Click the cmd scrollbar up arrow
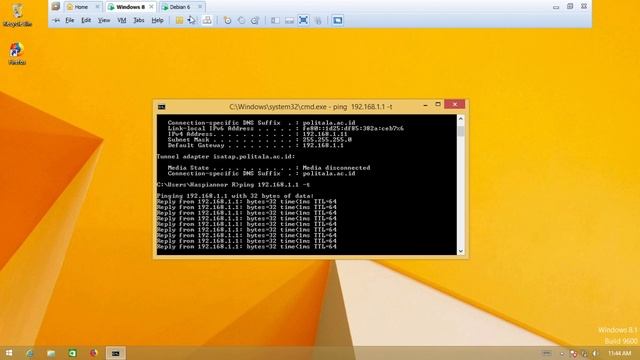Screen dimensions: 640x360 [x=461, y=119]
